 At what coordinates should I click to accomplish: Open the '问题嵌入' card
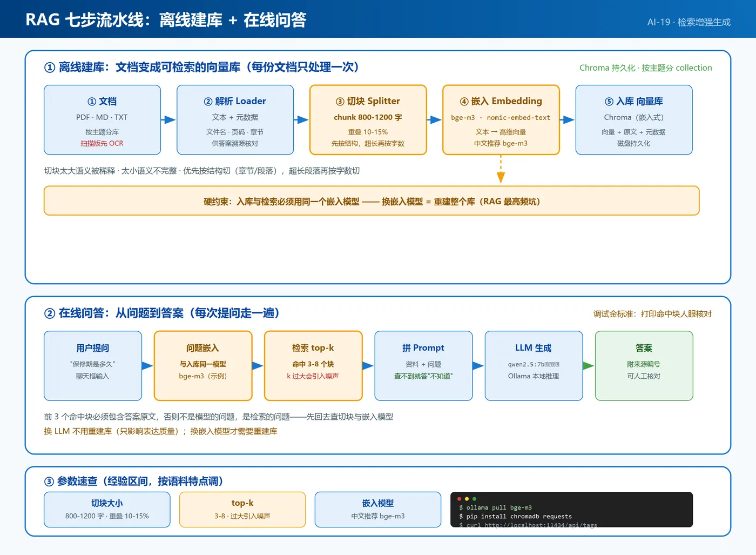[203, 366]
